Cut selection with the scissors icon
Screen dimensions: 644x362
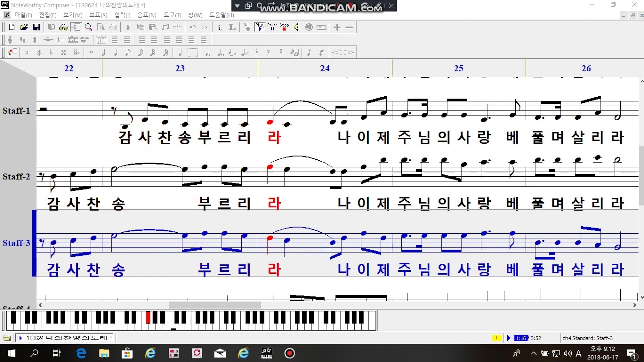click(x=128, y=27)
